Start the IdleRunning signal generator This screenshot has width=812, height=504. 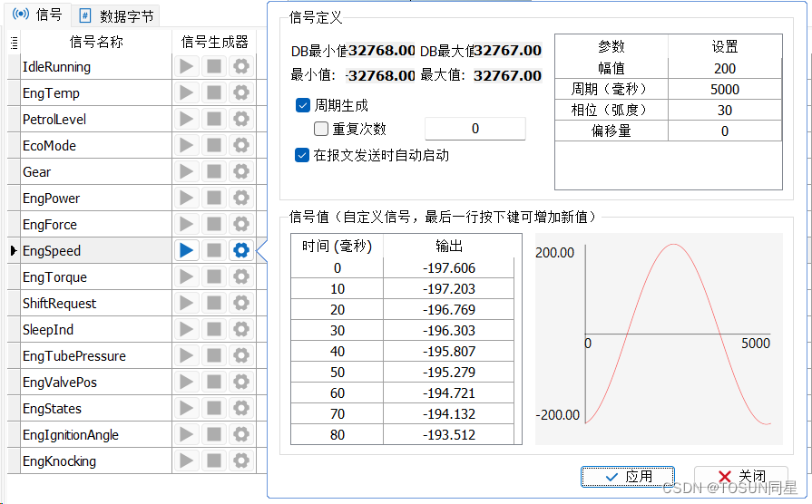(x=186, y=67)
